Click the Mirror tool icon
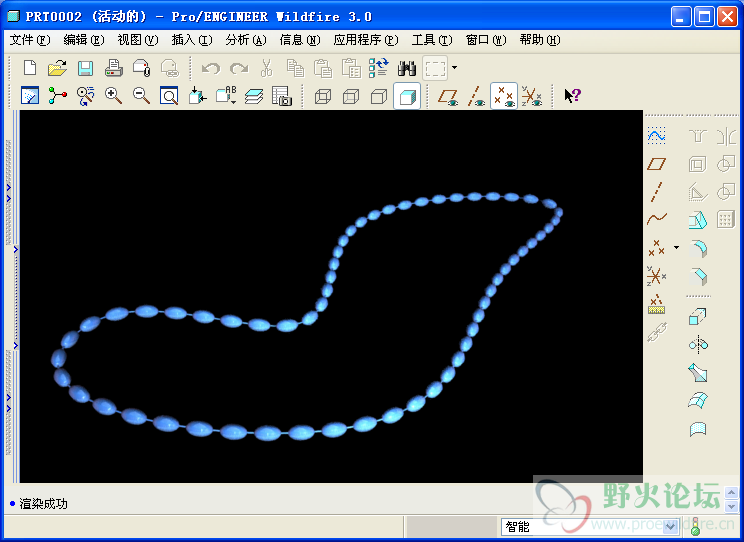The width and height of the screenshot is (744, 542). pos(698,345)
